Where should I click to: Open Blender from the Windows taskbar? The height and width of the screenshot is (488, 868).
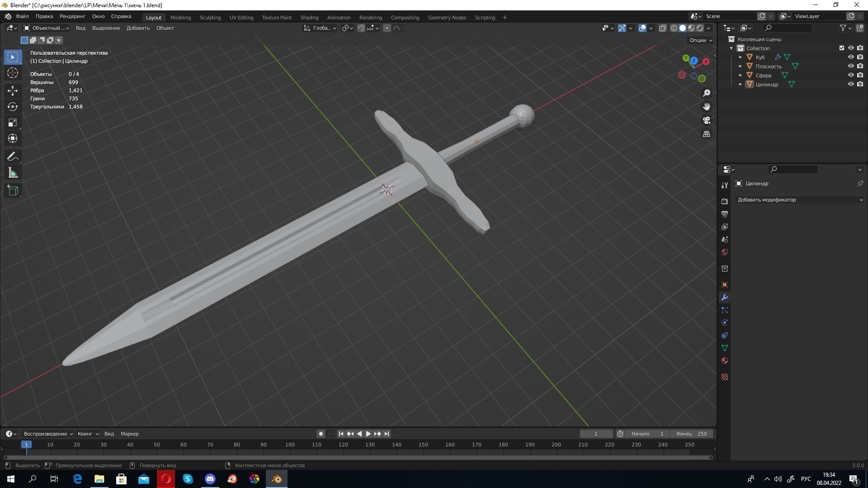tap(276, 479)
